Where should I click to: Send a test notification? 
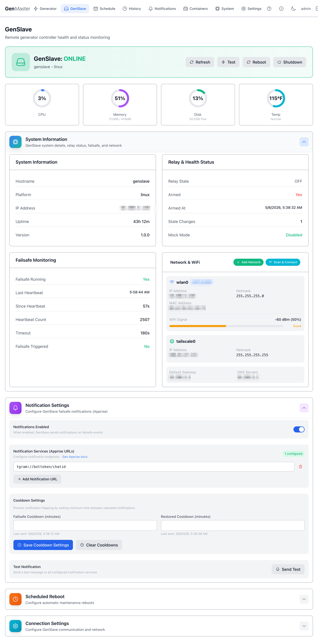(288, 569)
